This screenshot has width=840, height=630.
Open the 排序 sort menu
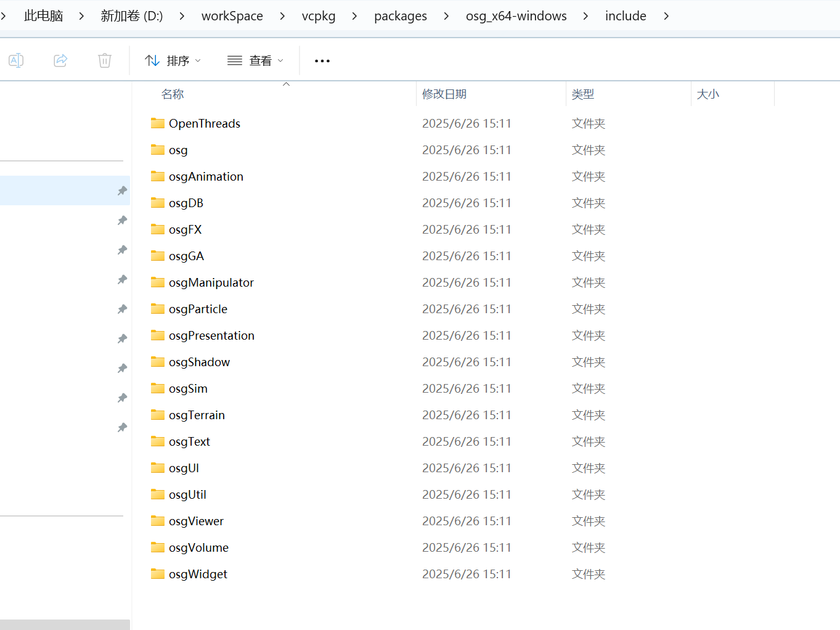(x=173, y=60)
